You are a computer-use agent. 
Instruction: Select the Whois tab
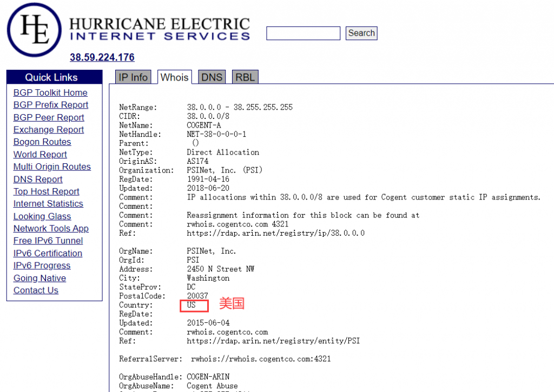click(175, 77)
